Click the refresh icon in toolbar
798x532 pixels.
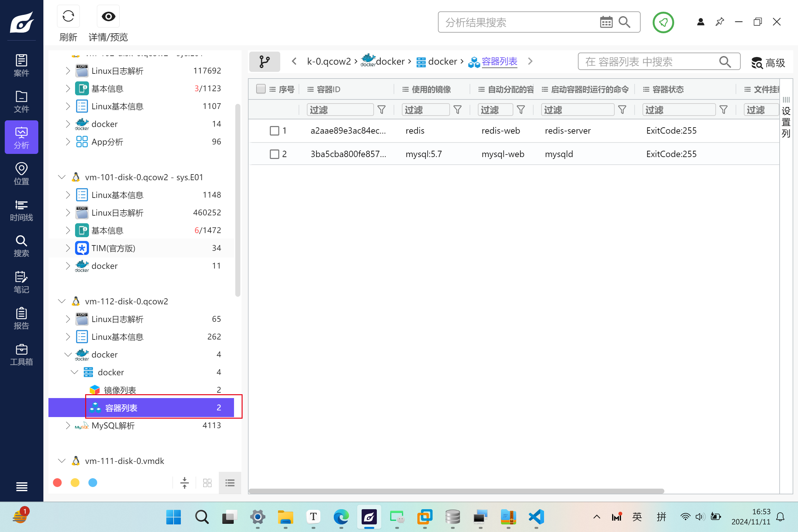(x=68, y=16)
